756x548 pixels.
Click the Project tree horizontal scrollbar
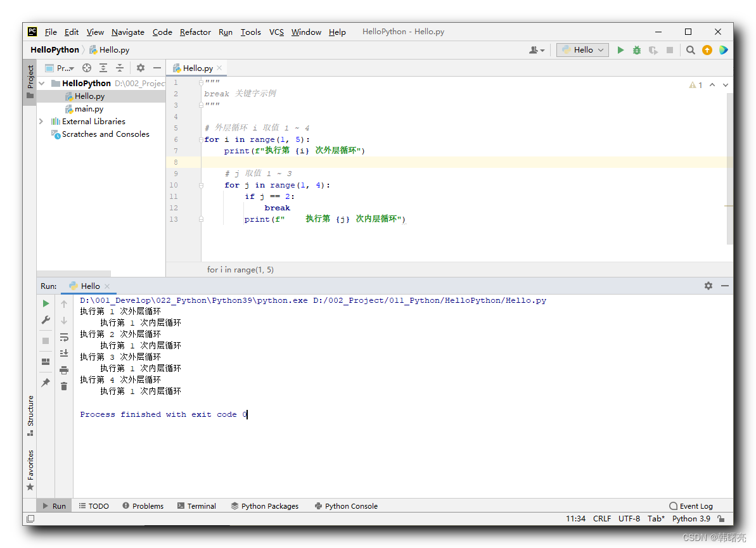click(74, 273)
